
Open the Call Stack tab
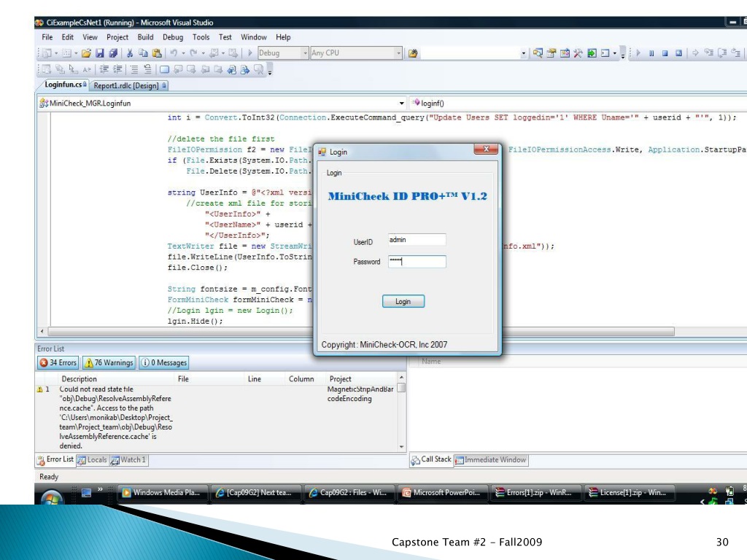click(x=431, y=459)
